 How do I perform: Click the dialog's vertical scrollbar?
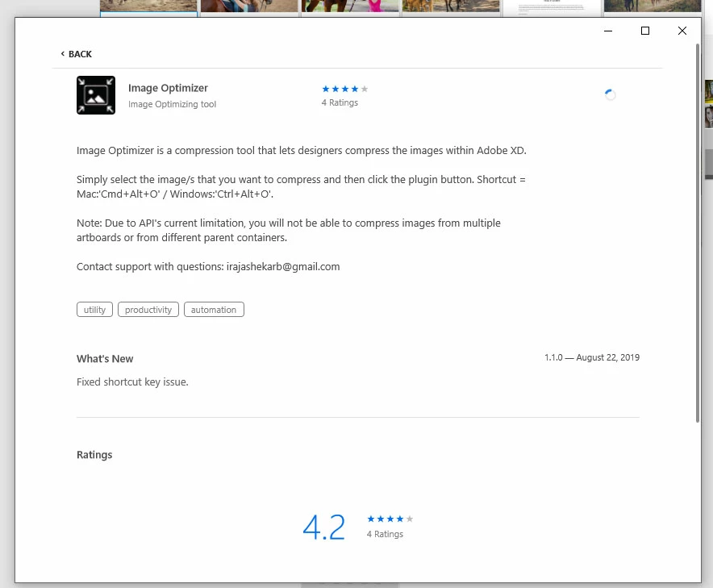(697, 233)
